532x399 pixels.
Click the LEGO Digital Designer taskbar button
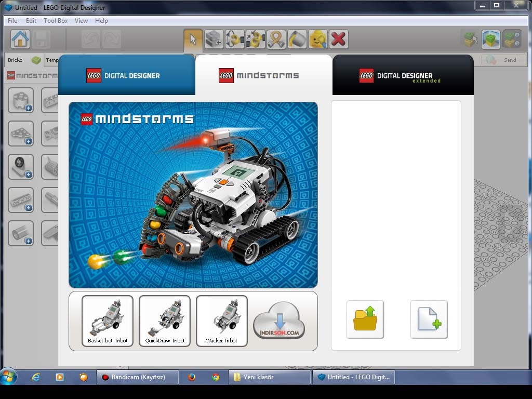tap(353, 377)
